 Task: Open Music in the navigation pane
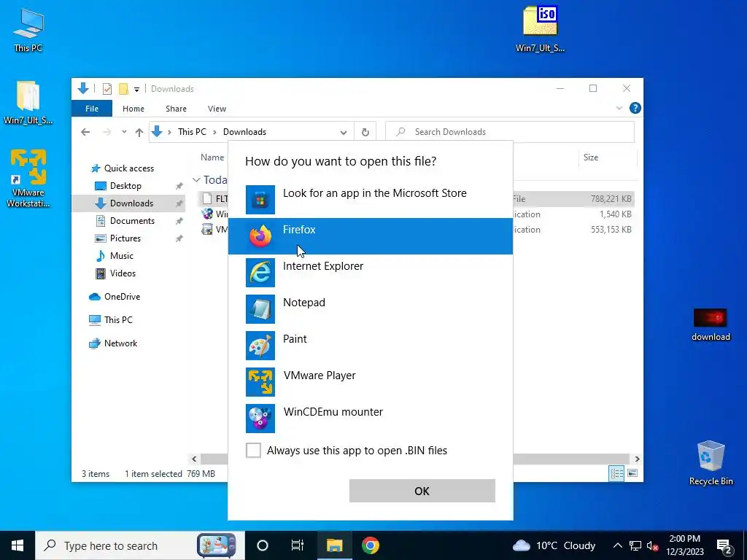122,256
